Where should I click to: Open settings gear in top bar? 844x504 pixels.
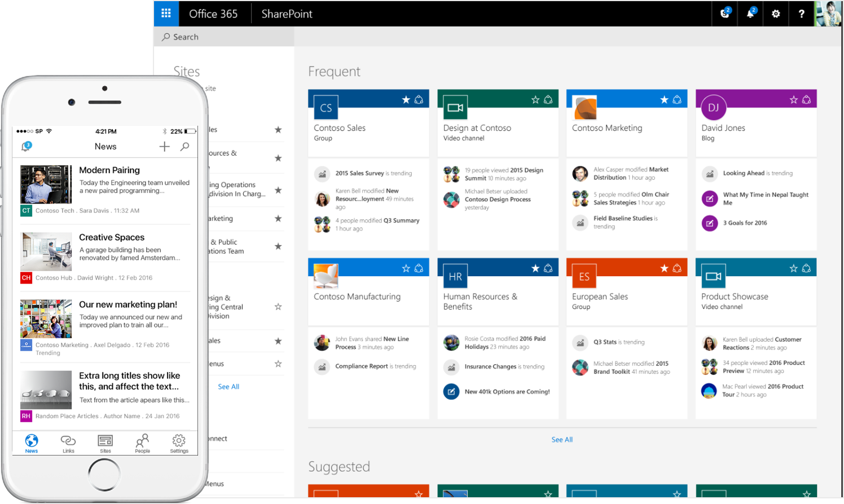(776, 14)
